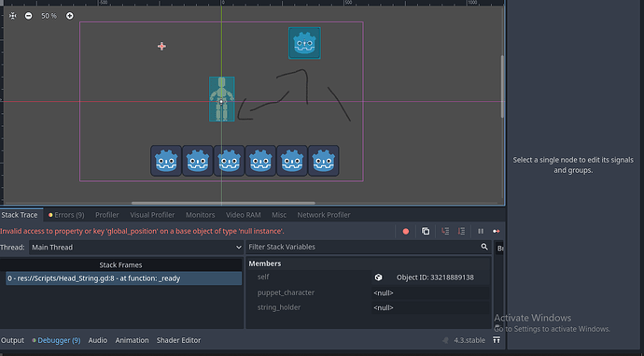
Task: Click the Step Over debugger icon
Action: click(x=461, y=231)
